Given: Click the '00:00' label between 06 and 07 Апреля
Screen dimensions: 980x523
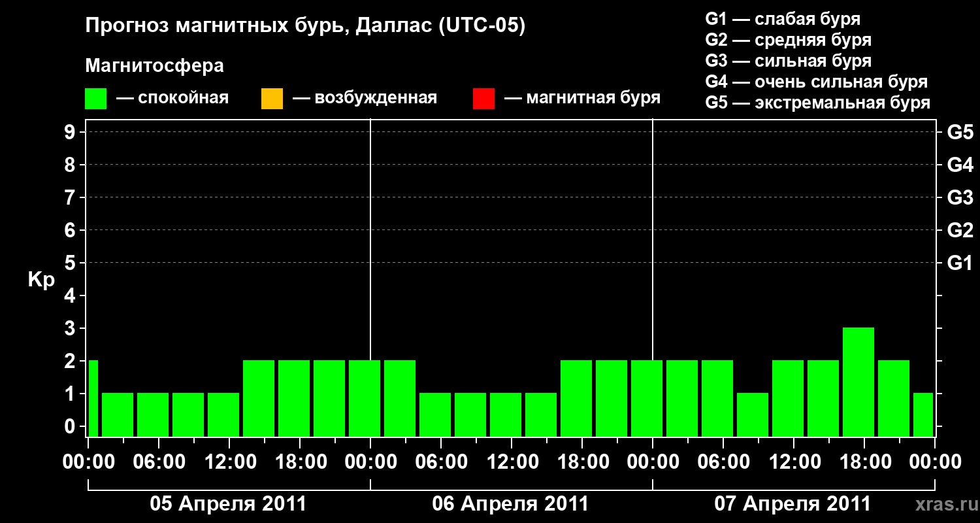Looking at the screenshot, I should [x=653, y=462].
